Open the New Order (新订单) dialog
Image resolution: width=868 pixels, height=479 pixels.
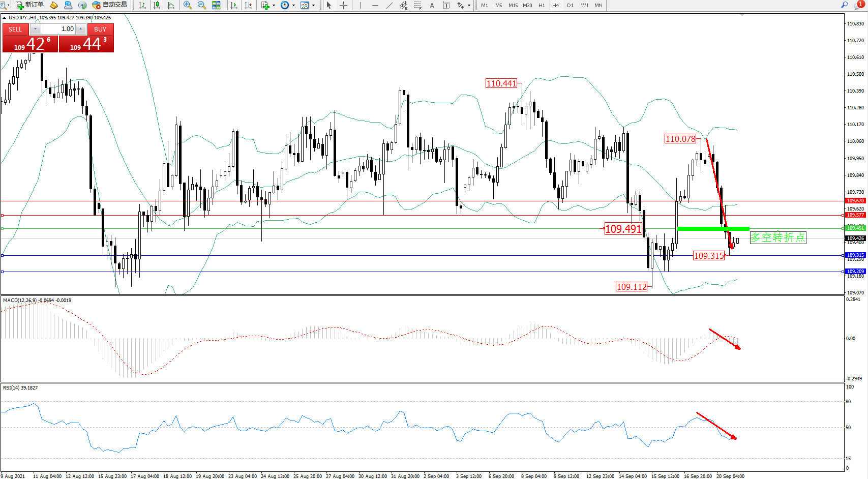pyautogui.click(x=29, y=5)
